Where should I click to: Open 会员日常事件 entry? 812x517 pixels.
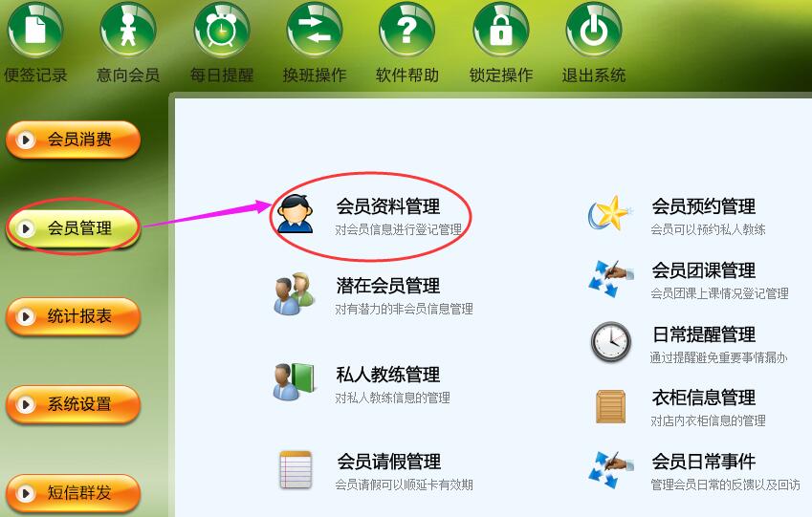[x=703, y=462]
